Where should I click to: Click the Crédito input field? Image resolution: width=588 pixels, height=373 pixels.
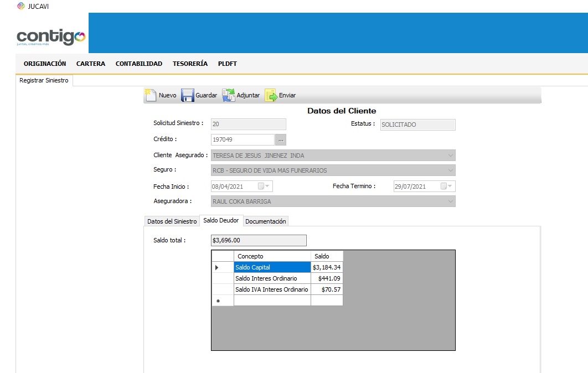point(243,140)
